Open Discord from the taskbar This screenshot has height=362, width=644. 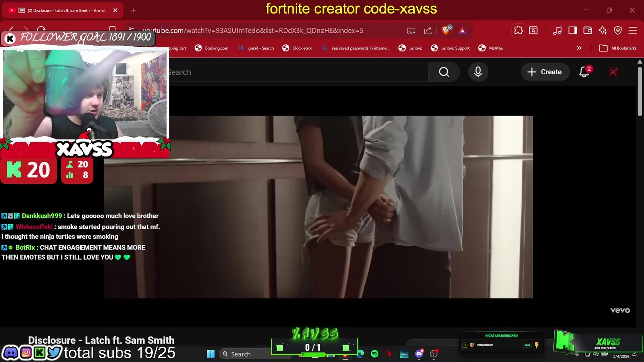point(419,354)
